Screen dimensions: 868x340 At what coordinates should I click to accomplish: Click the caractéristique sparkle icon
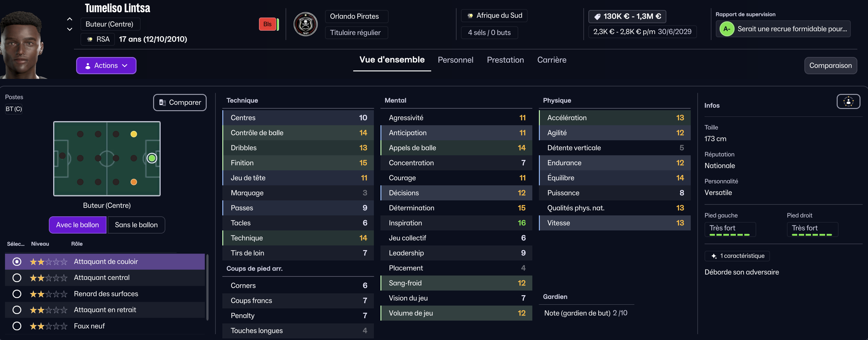point(714,256)
